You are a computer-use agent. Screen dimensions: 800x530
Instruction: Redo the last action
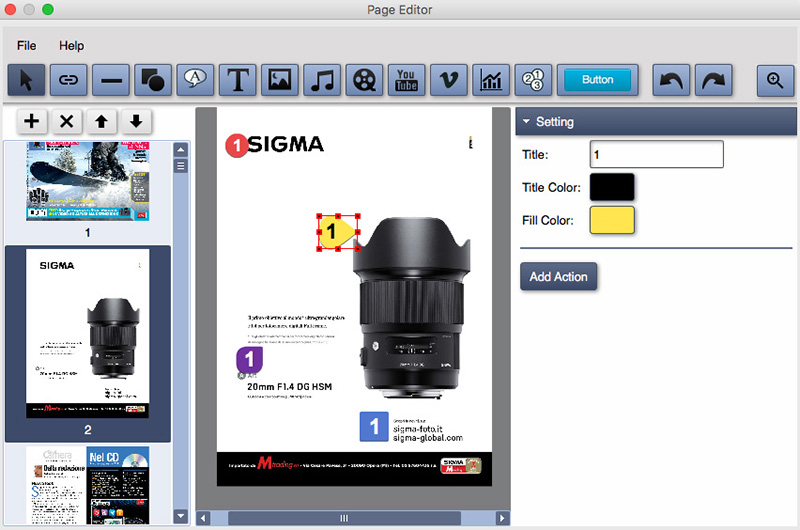714,80
